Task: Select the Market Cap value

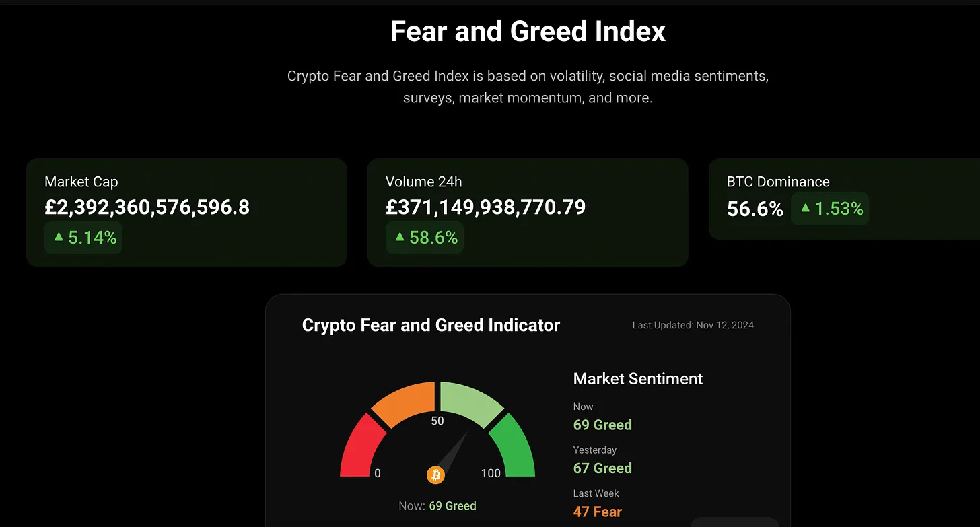Action: pyautogui.click(x=147, y=207)
